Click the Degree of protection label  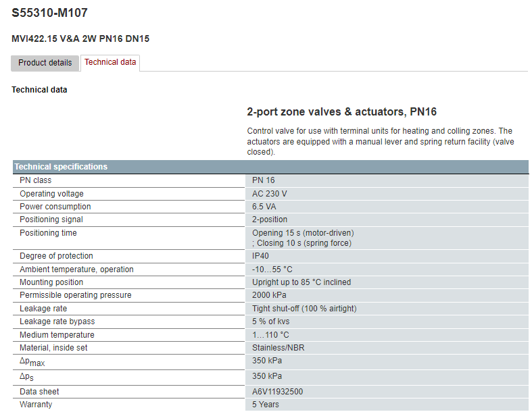click(56, 256)
